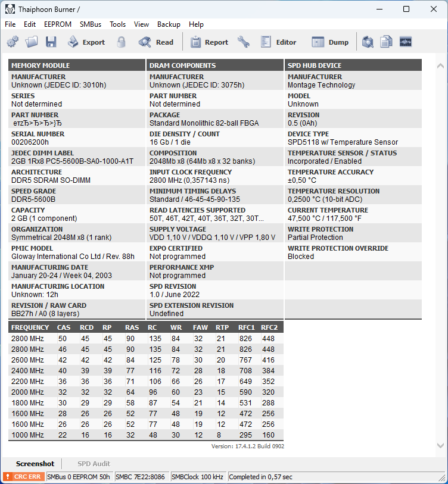Click SMBus 0 EEPROM 50h status entry

click(x=79, y=477)
